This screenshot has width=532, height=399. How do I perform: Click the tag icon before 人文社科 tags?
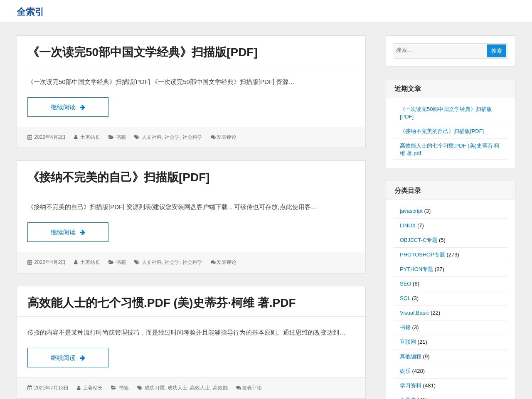(137, 137)
